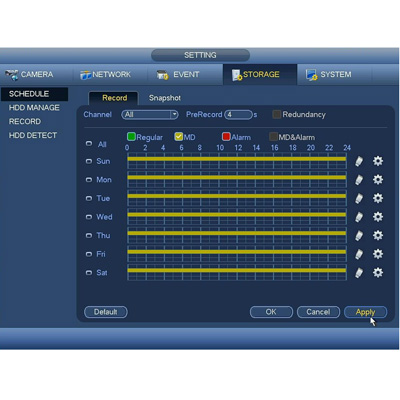
Task: Open gear settings for Wednesday row
Action: (378, 217)
